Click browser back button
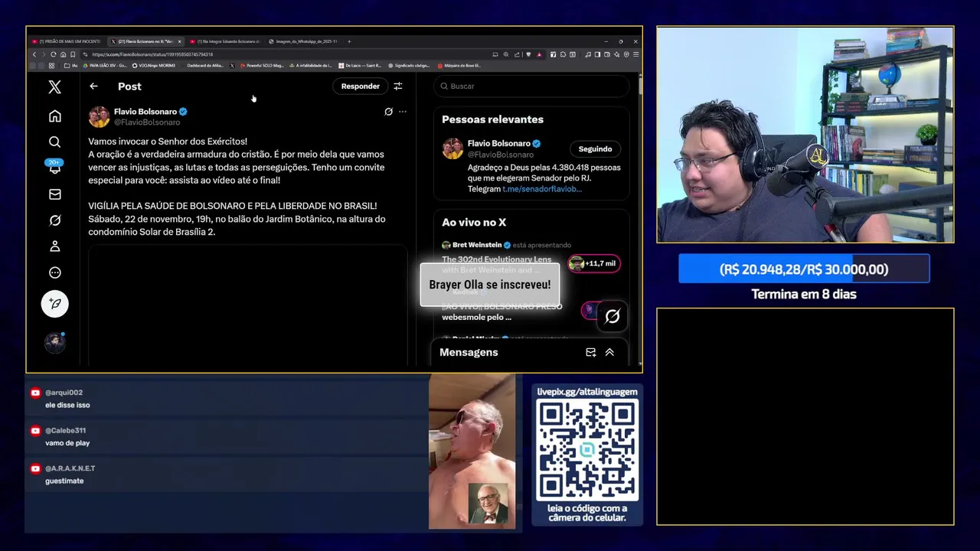This screenshot has height=551, width=980. coord(34,54)
